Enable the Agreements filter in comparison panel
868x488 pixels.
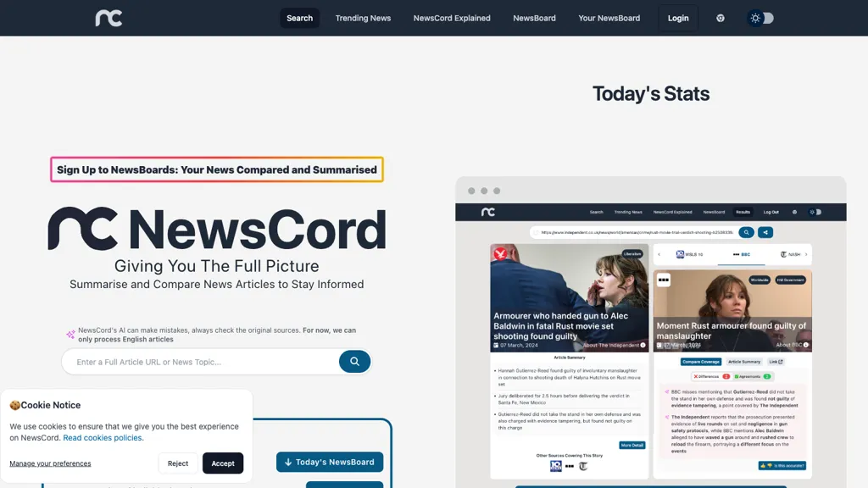click(750, 376)
